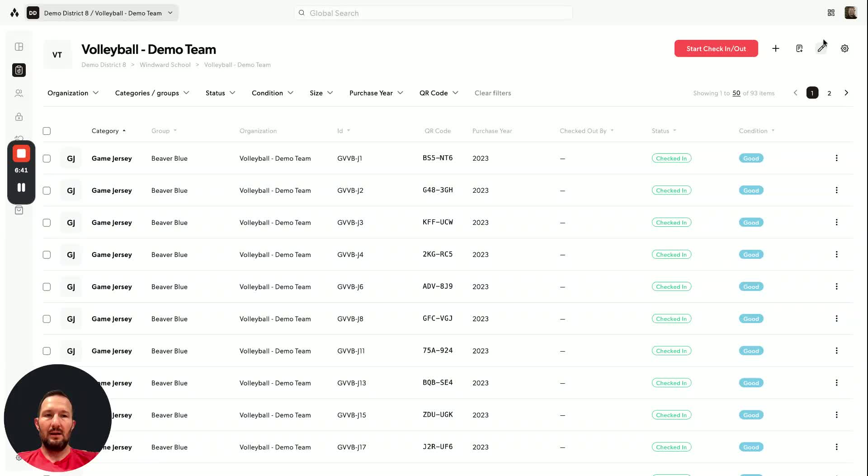Open the settings gear icon in header
868x476 pixels.
tap(844, 48)
